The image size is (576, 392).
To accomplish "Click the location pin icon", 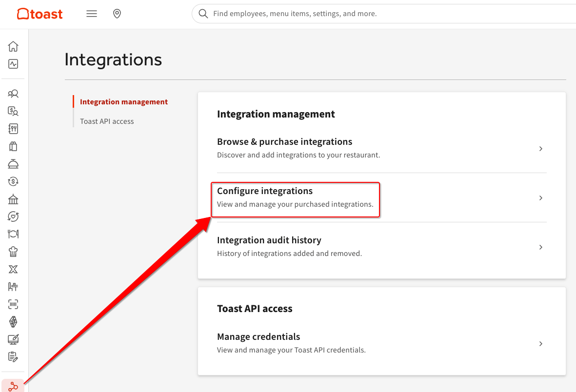I will [117, 14].
